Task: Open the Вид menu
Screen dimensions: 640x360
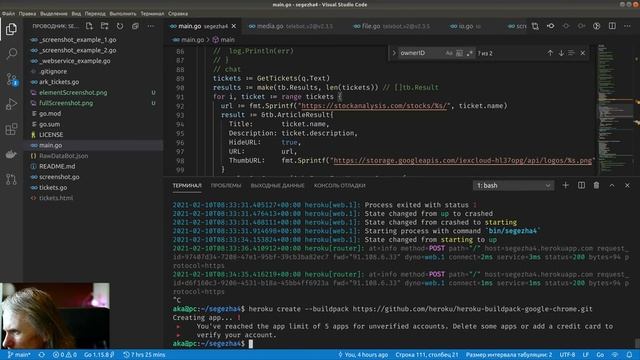Action: [x=76, y=13]
